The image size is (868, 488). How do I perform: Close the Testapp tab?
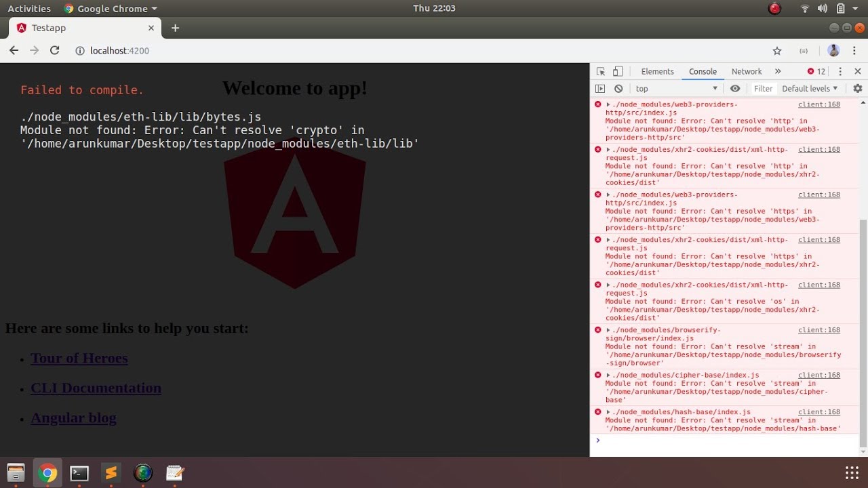pos(151,28)
